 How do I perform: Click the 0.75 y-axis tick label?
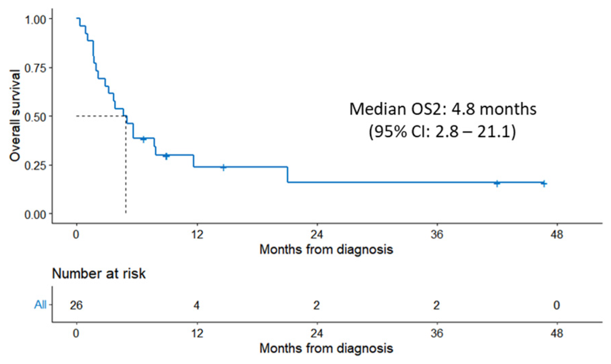[35, 68]
